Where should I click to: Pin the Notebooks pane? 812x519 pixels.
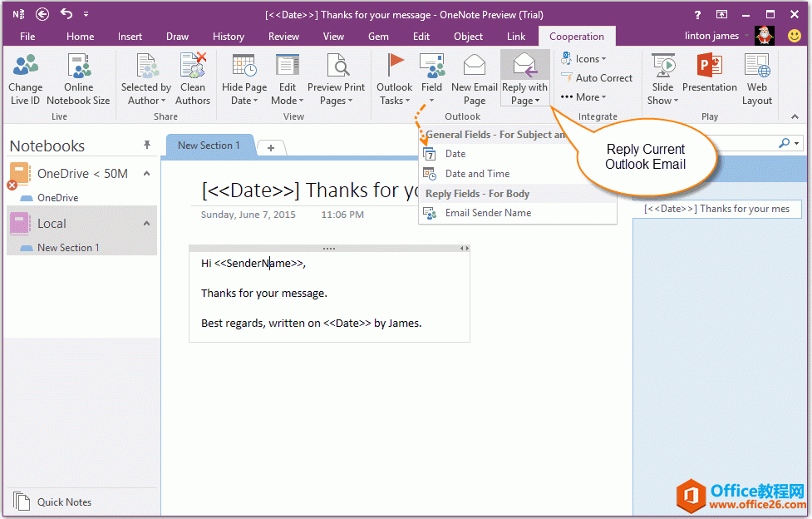[147, 145]
